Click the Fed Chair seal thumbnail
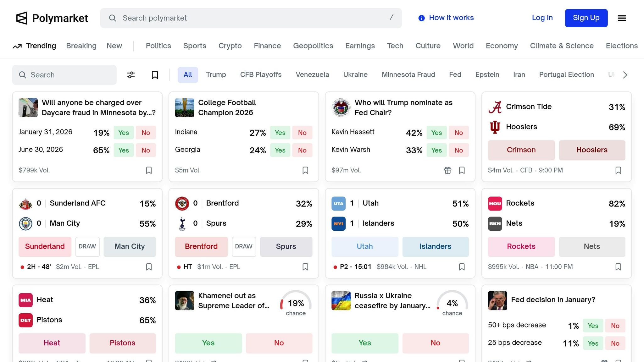This screenshot has width=644, height=362. pyautogui.click(x=341, y=108)
